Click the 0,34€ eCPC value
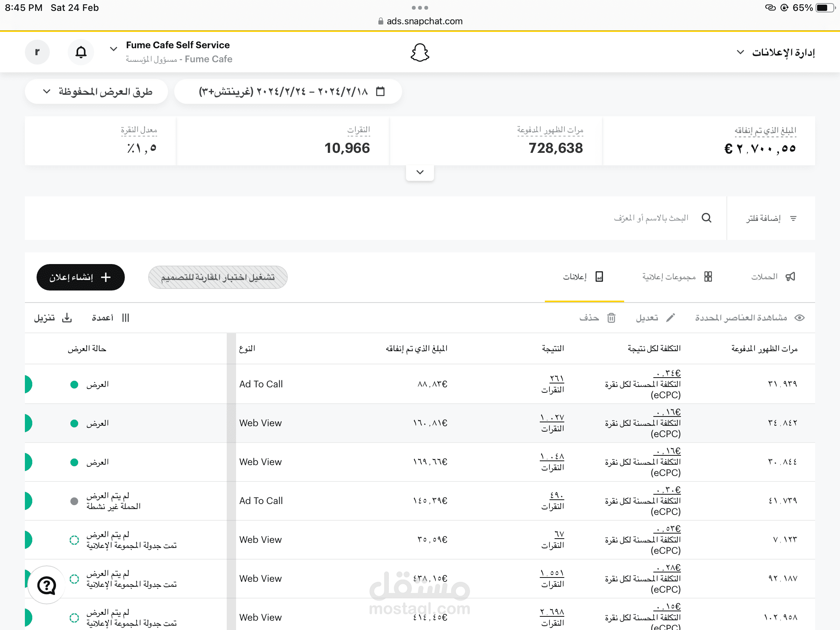Viewport: 840px width, 630px height. [668, 373]
